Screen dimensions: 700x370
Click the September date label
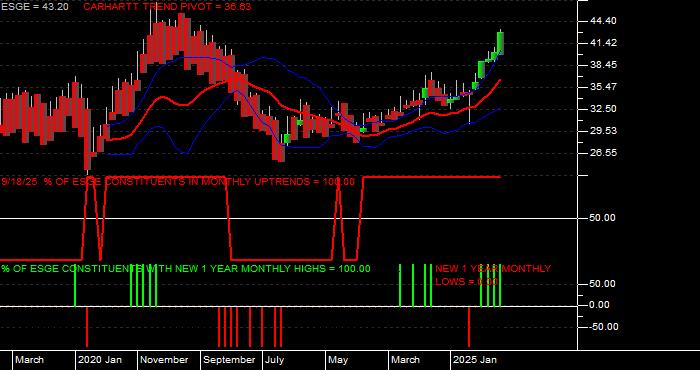pos(229,360)
